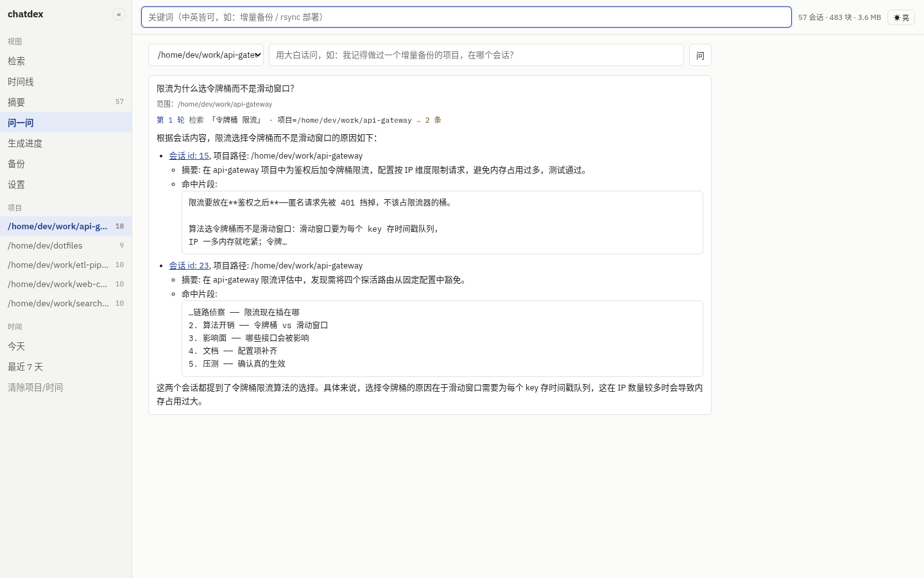
Task: Submit the question with 问 button
Action: pos(700,55)
